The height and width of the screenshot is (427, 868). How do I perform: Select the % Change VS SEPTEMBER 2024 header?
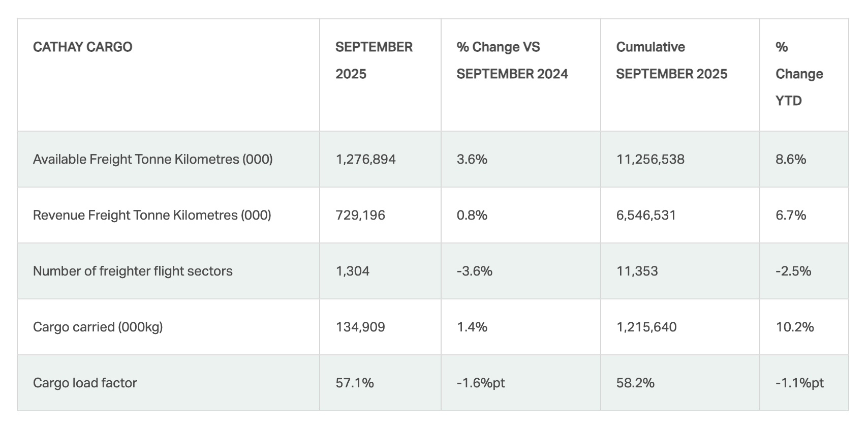tap(512, 60)
